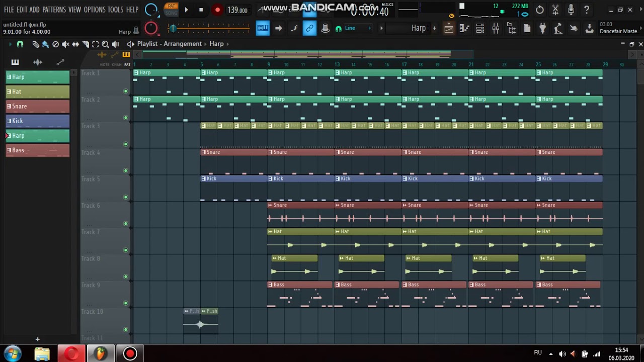Open the Browser view button

point(512,29)
